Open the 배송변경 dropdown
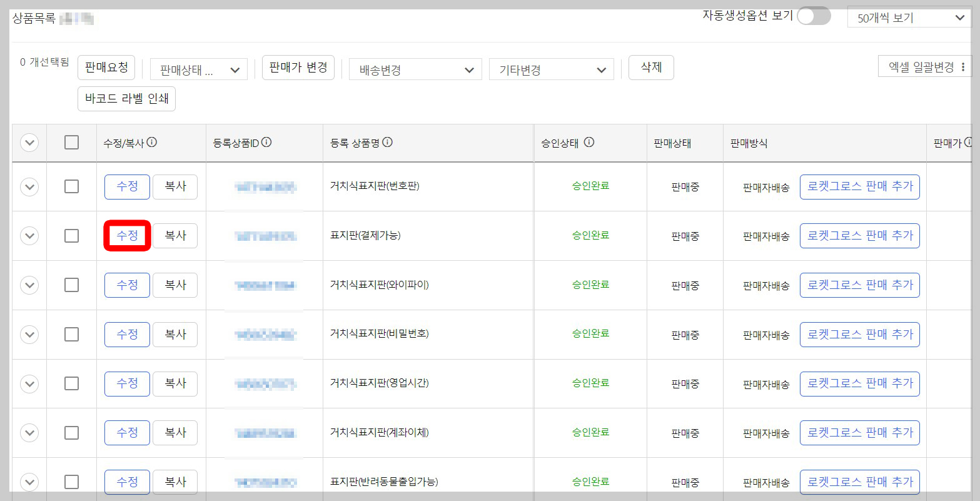 (415, 69)
